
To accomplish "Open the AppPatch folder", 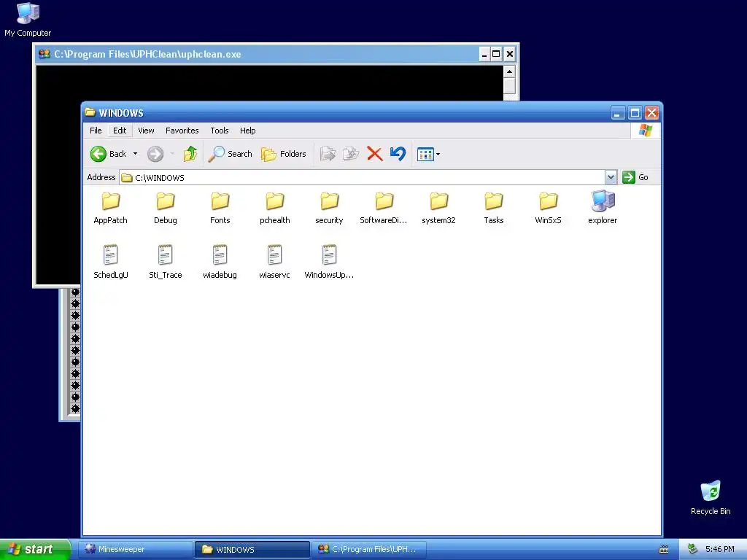I will pyautogui.click(x=111, y=208).
